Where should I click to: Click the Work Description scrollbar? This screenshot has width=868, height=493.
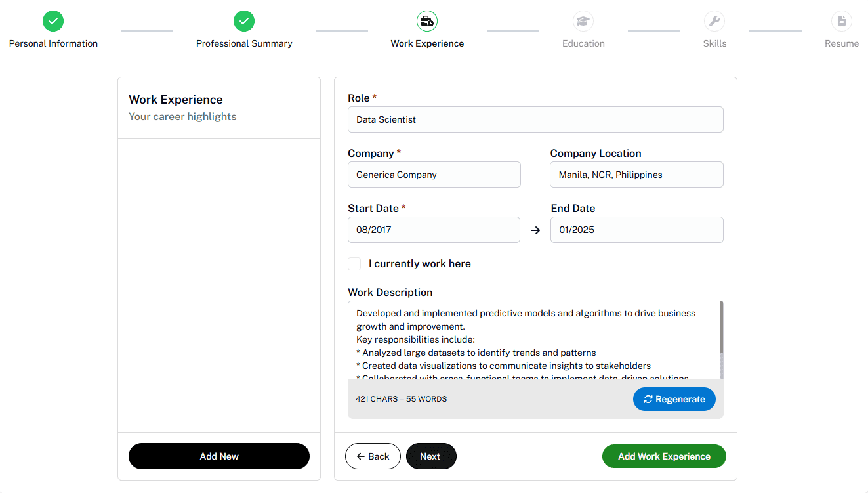click(721, 328)
